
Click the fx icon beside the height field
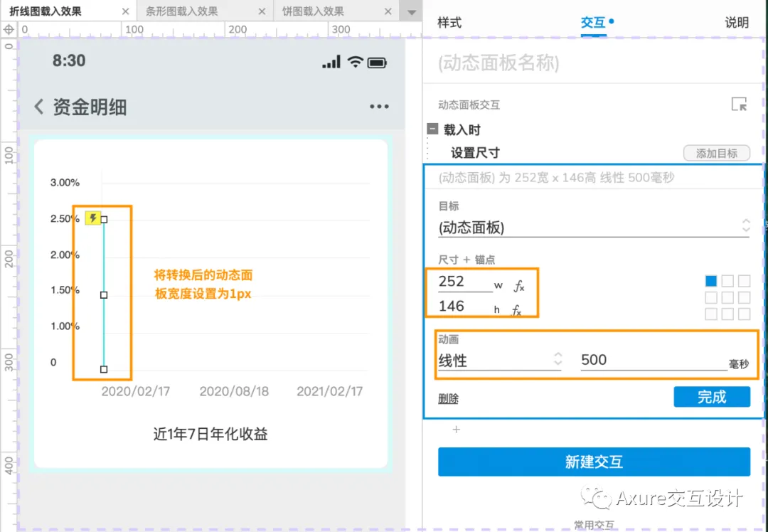point(518,309)
